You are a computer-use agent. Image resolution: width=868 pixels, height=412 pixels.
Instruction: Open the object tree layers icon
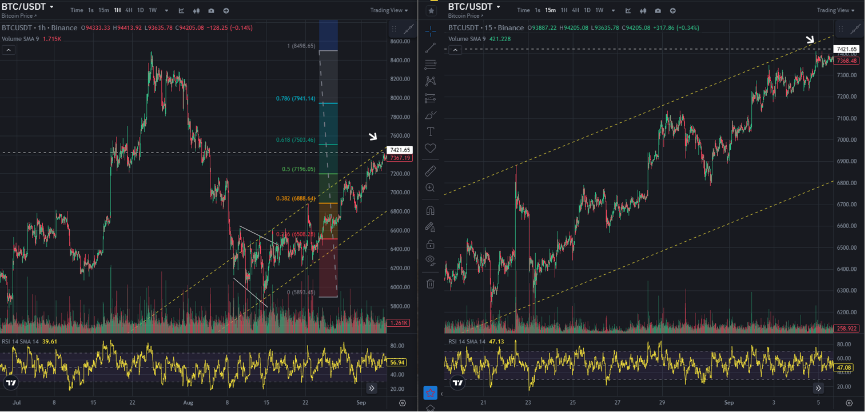click(431, 408)
